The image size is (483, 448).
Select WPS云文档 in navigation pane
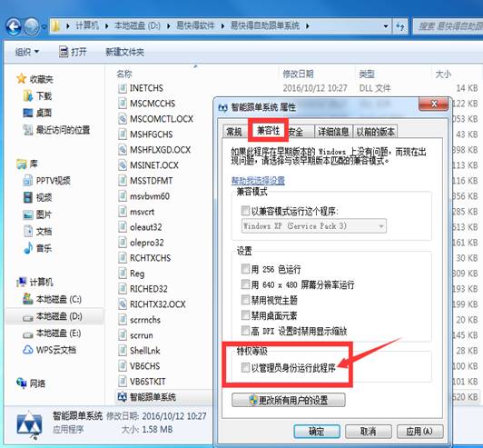point(49,350)
